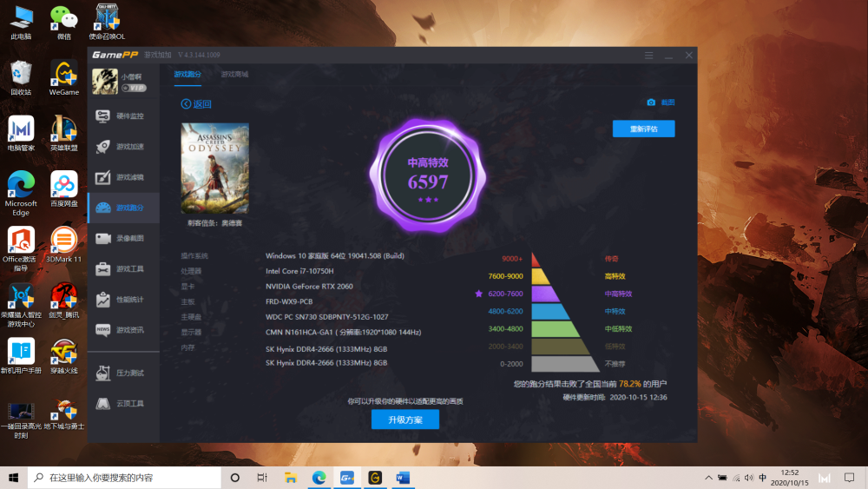Toggle the VIP badge under username
The width and height of the screenshot is (868, 489).
tap(134, 88)
